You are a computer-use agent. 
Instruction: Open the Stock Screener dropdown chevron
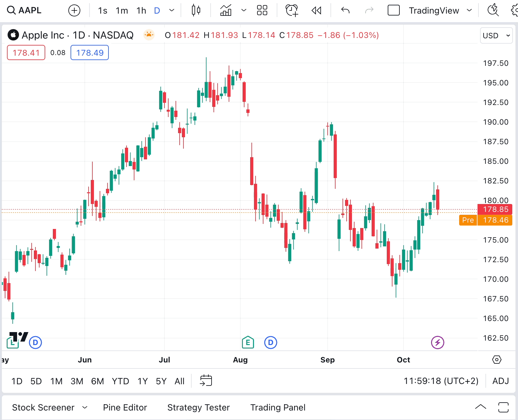coord(85,407)
